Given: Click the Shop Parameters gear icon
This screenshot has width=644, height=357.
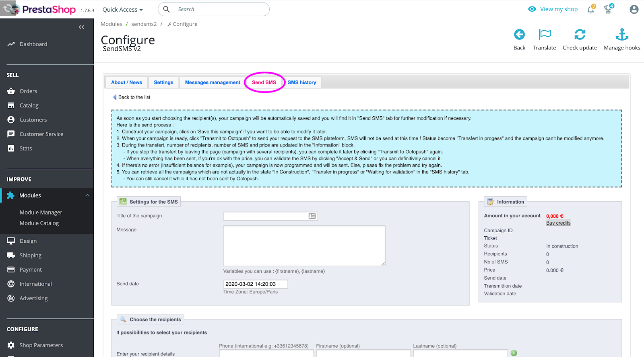Looking at the screenshot, I should (11, 345).
